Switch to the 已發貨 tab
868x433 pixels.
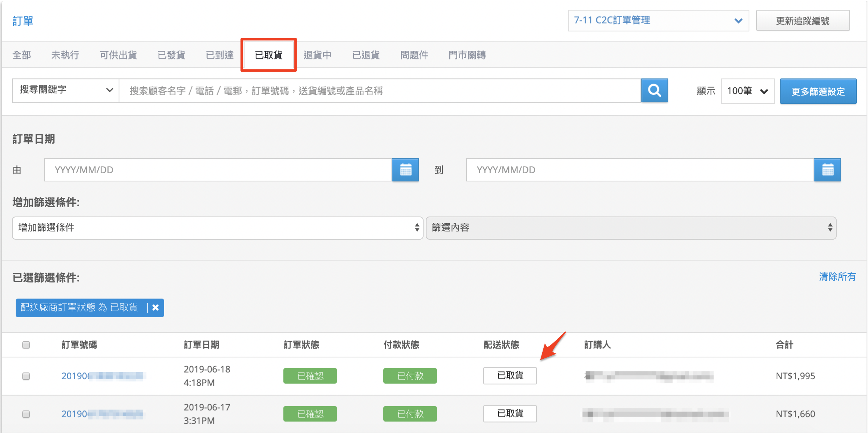coord(171,55)
